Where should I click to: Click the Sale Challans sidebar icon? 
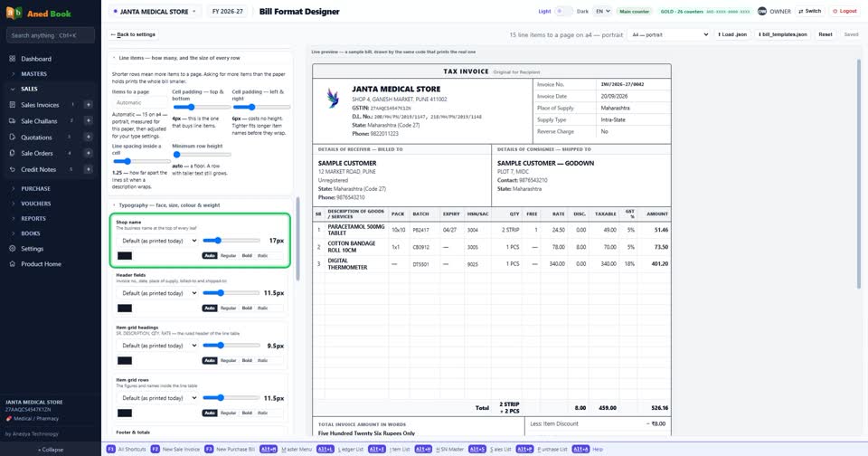12,121
